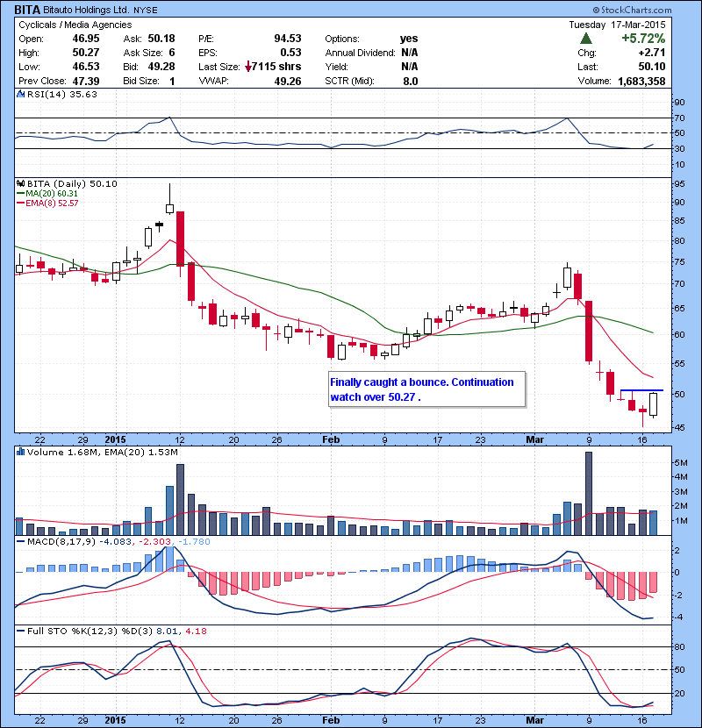702x728 pixels.
Task: Click the Bid value 49.28
Action: point(161,67)
